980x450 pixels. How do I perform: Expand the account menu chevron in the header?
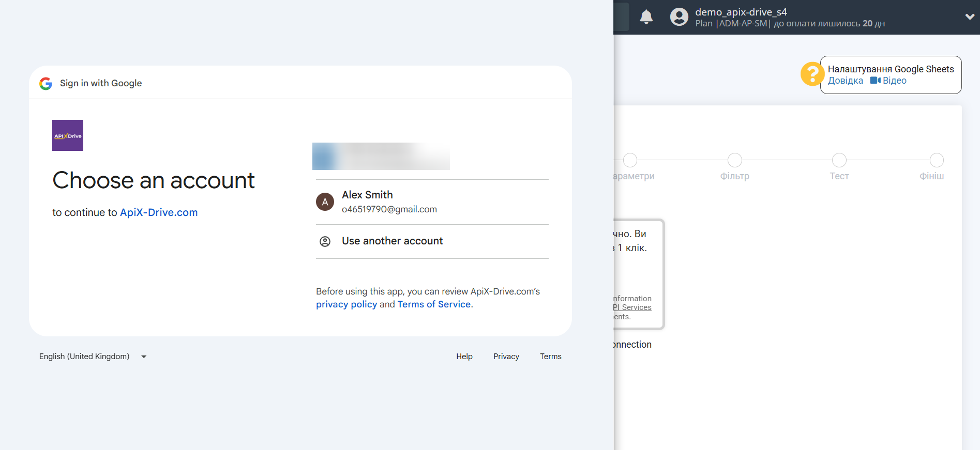[970, 17]
